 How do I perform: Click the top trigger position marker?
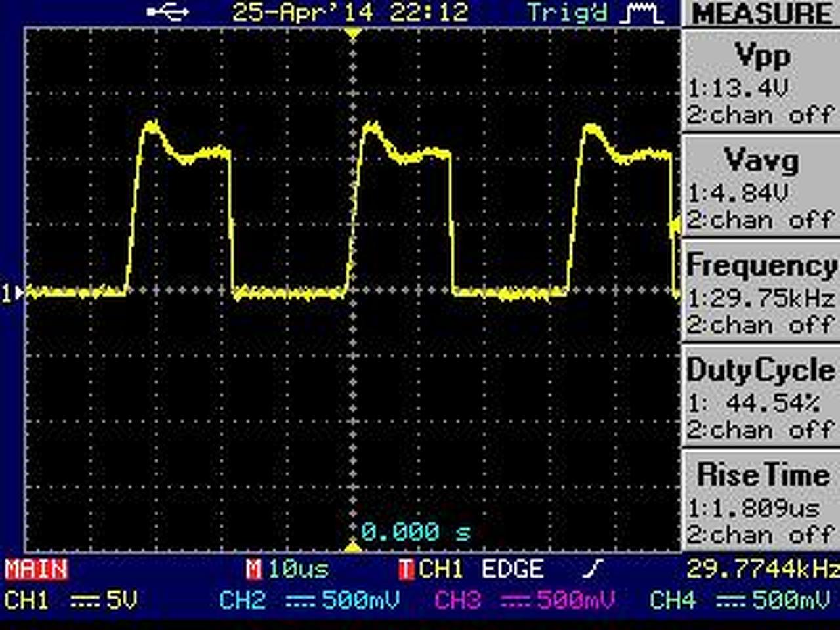pos(354,33)
